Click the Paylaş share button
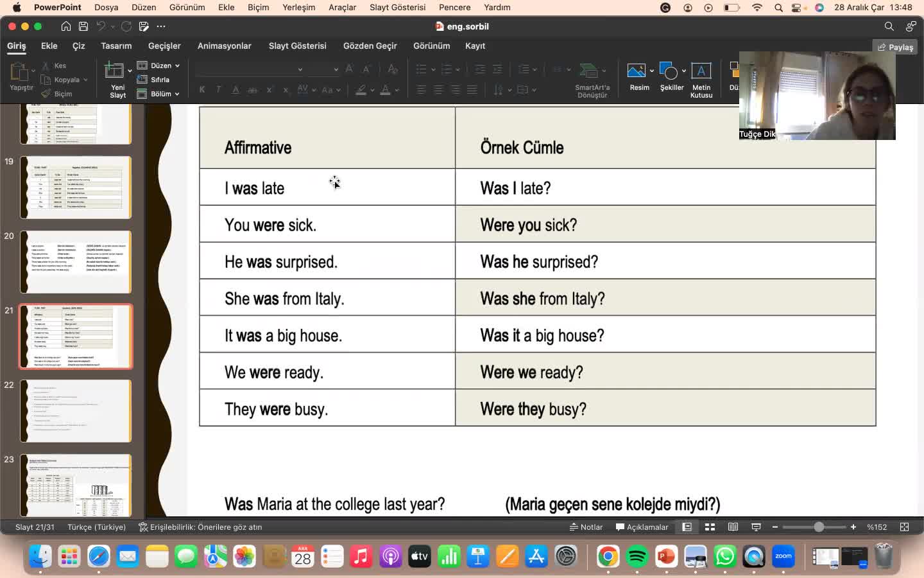Screen dimensions: 924x578 coord(895,47)
